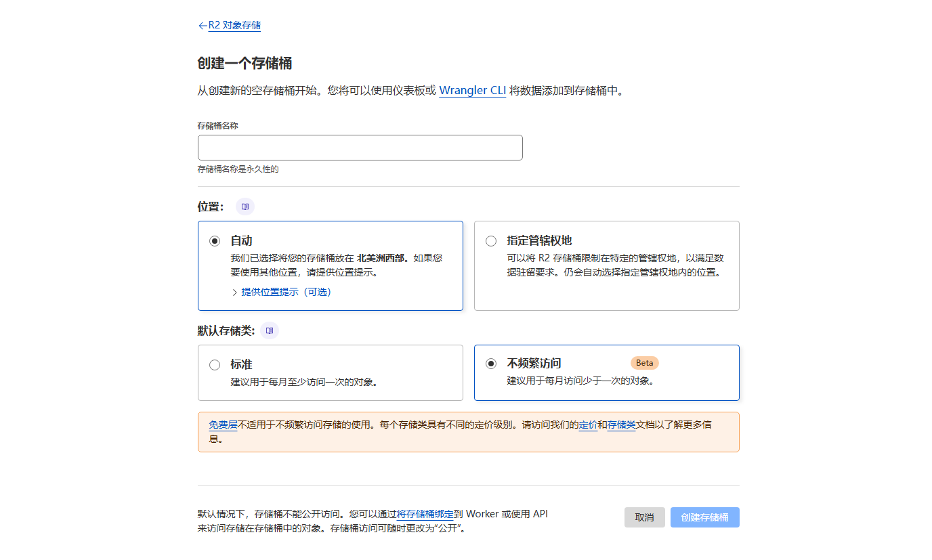Choose the 指定管辖权地 radio option

(x=491, y=241)
